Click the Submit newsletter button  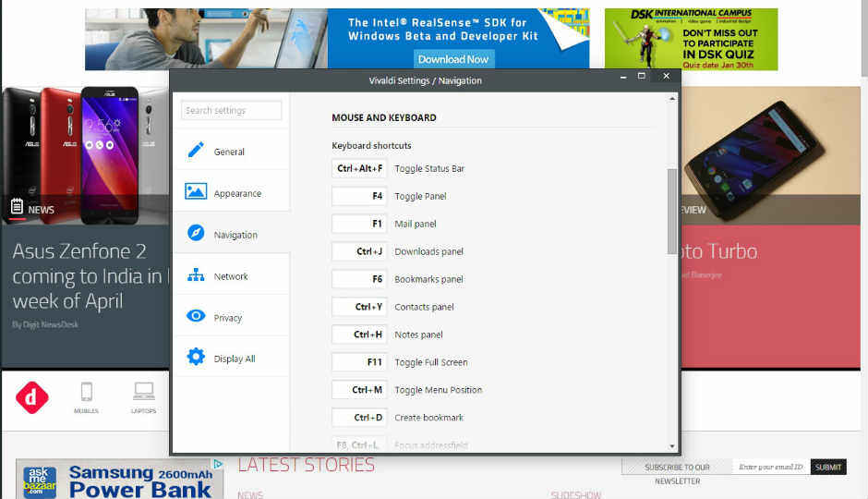coord(828,467)
